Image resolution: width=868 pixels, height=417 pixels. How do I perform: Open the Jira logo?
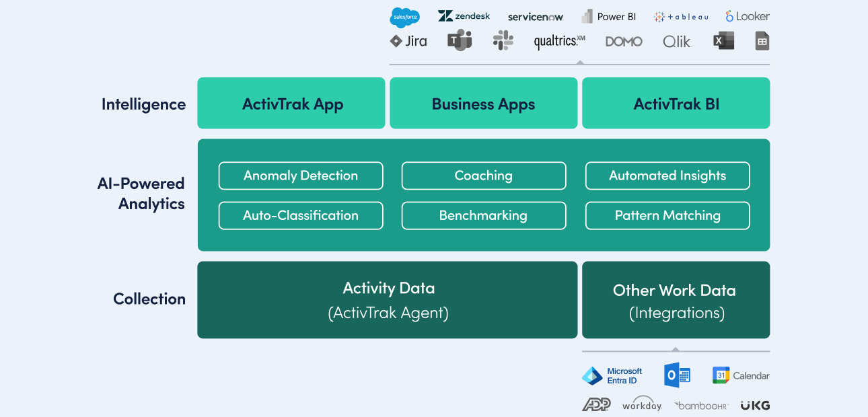[x=408, y=41]
